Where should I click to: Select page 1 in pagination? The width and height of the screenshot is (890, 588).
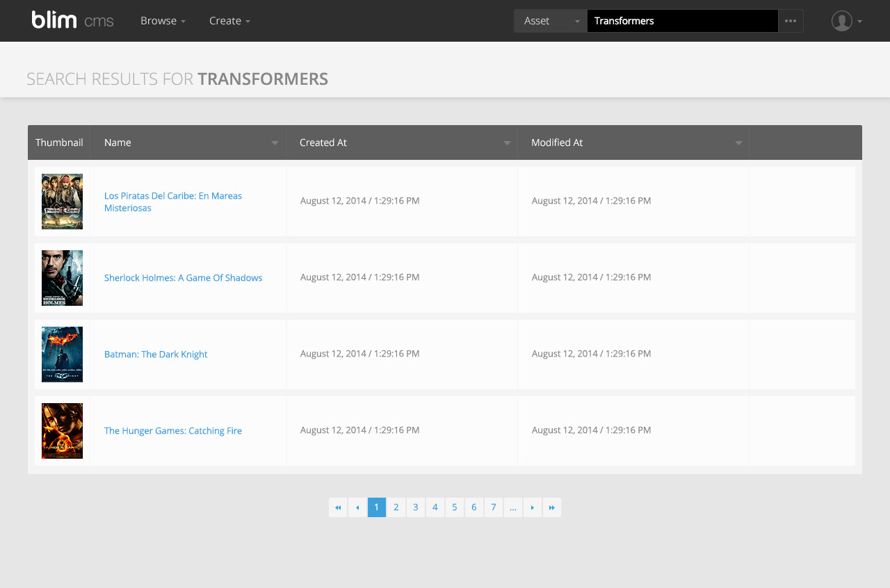377,507
